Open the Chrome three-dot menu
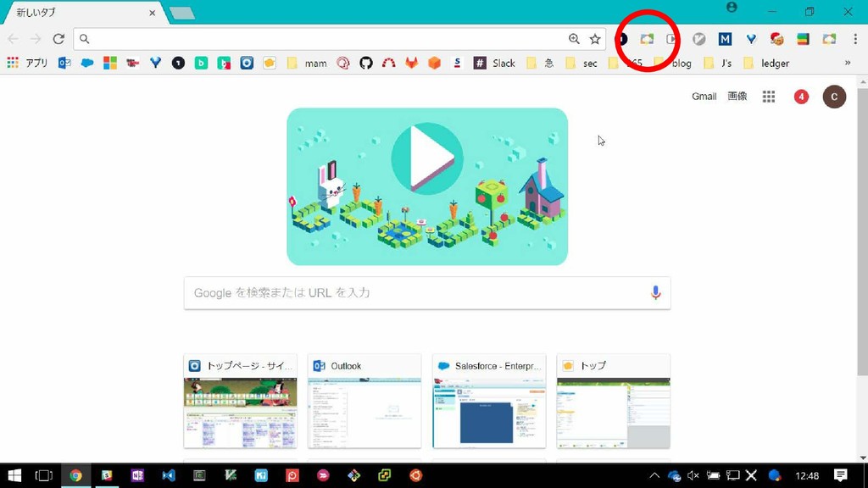 (855, 39)
